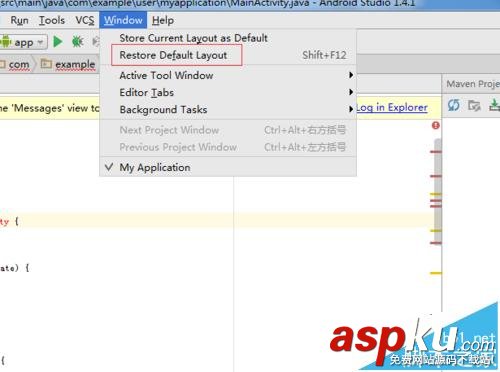Viewport: 500px width, 372px height.
Task: Click the Maven download sources icon
Action: tap(495, 106)
